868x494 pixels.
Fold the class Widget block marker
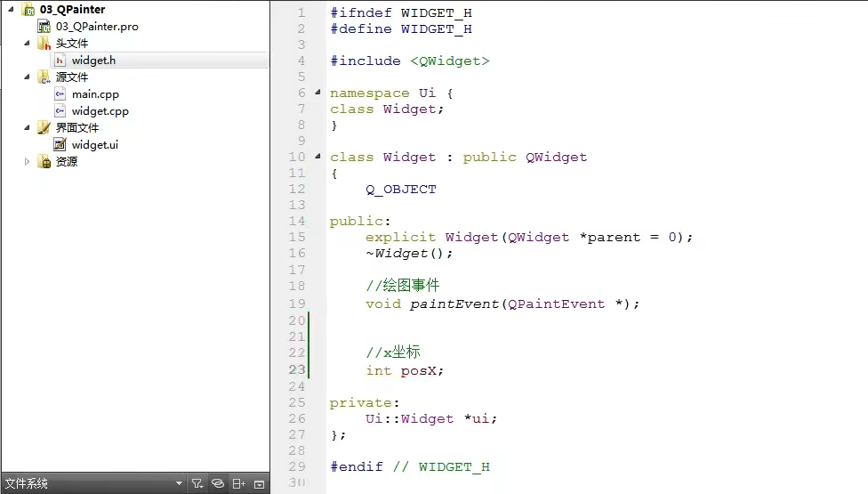[x=317, y=157]
